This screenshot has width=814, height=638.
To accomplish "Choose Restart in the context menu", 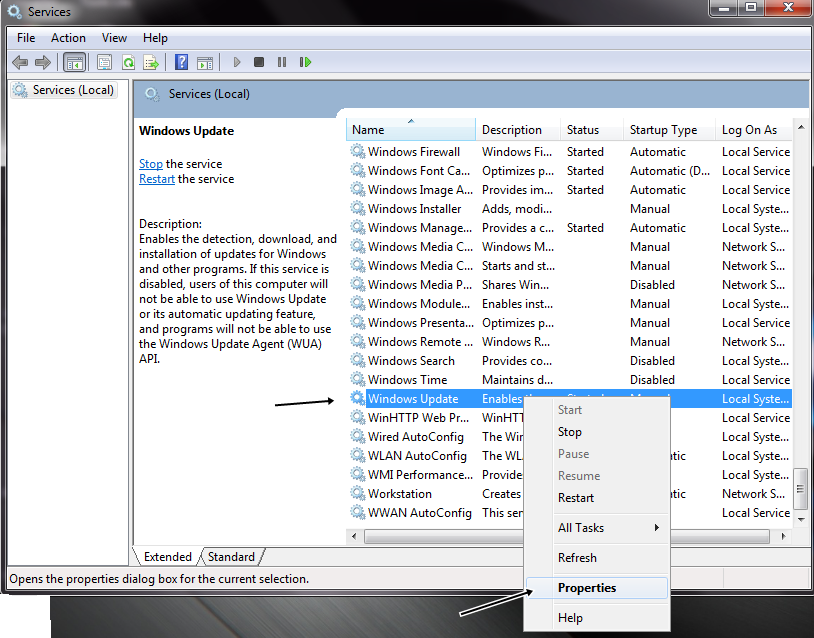I will click(x=597, y=498).
